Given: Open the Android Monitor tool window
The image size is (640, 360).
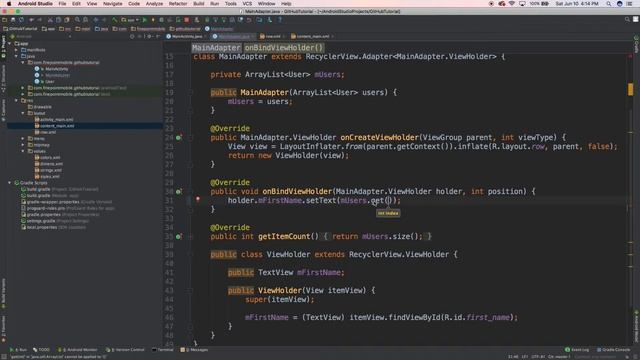Looking at the screenshot, I should 78,350.
